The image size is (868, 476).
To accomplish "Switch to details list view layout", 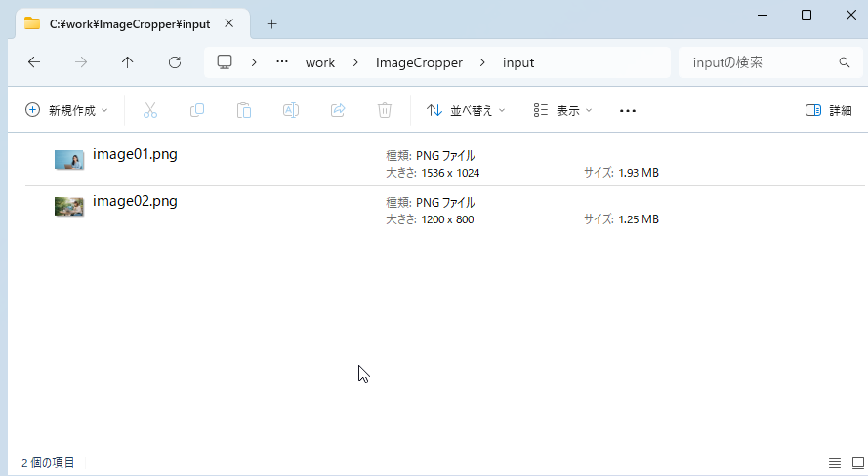I will click(834, 462).
